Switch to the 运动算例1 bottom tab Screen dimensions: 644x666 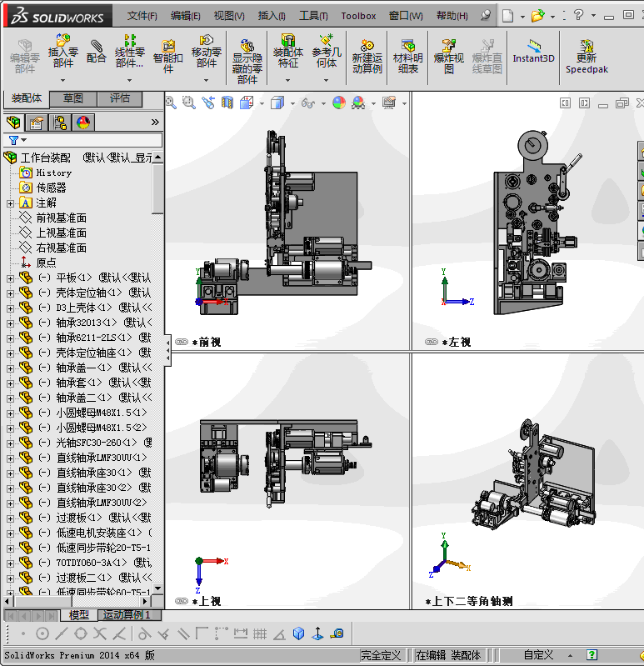point(127,615)
